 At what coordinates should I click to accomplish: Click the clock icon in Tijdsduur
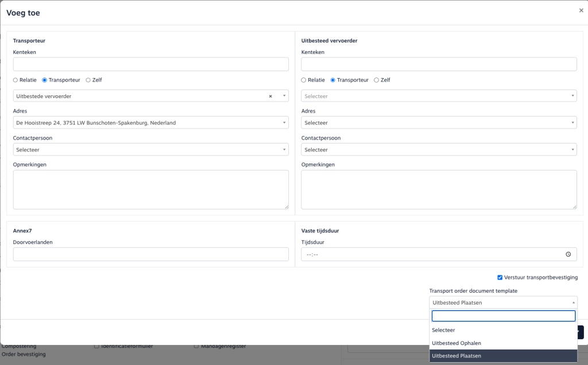coord(568,254)
